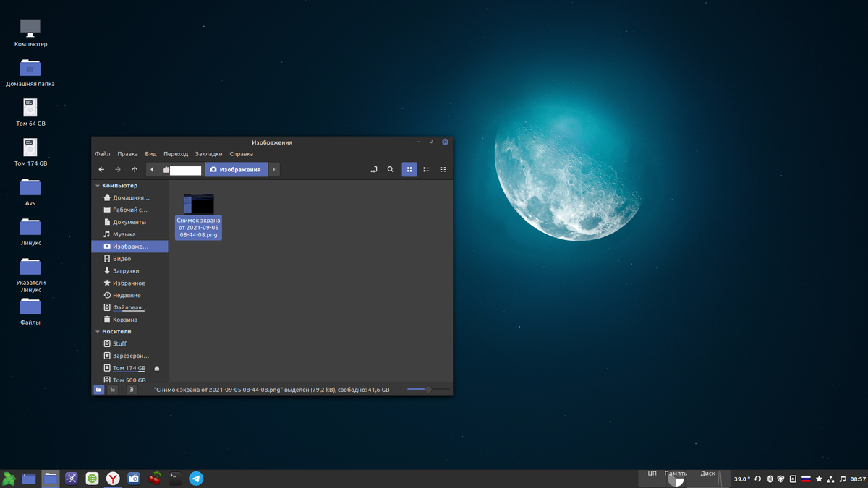Open Музыка in sidebar
The width and height of the screenshot is (868, 488).
130,234
